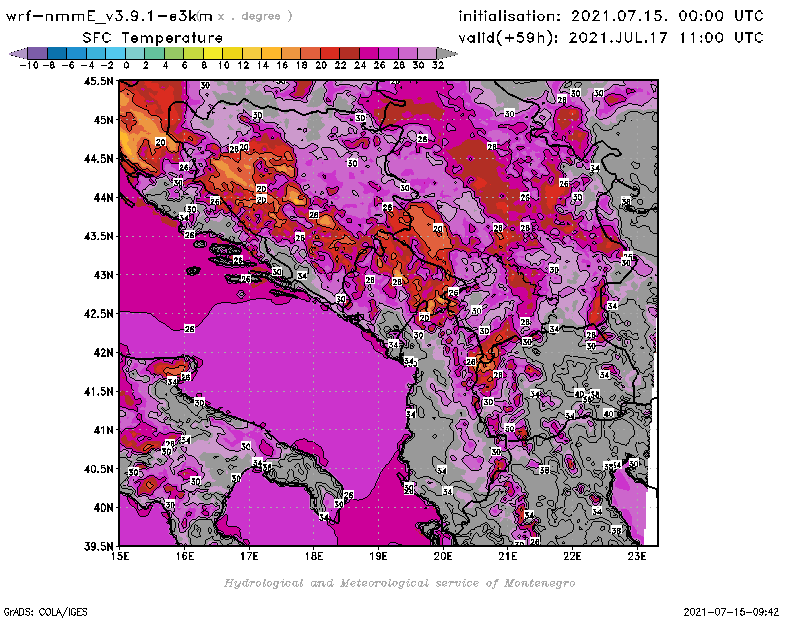Viewport: 800px width, 618px height.
Task: Pick the 26 to 28 legend swatch
Action: (x=388, y=53)
